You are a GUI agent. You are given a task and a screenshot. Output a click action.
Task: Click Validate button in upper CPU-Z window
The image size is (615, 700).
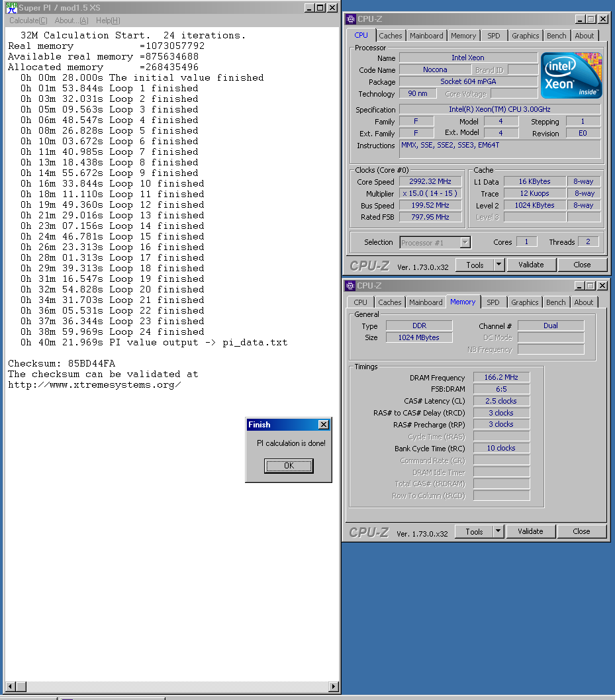[x=531, y=265]
